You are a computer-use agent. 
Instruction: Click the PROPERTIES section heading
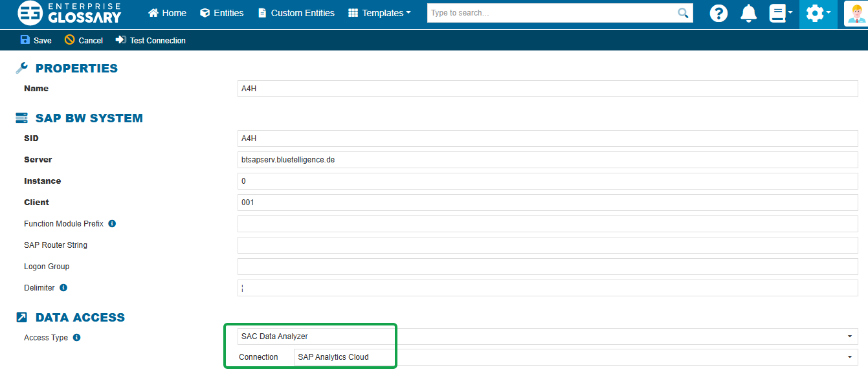tap(76, 68)
